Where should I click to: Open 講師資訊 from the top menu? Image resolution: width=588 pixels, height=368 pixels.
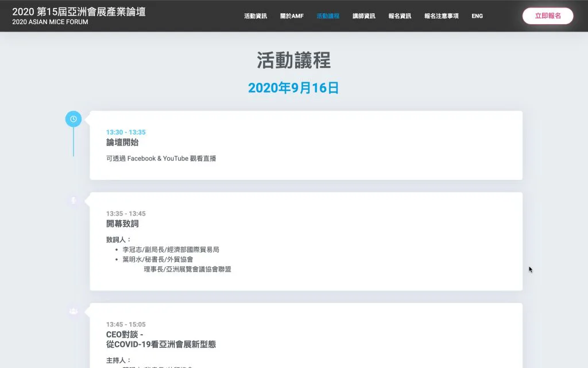point(364,16)
